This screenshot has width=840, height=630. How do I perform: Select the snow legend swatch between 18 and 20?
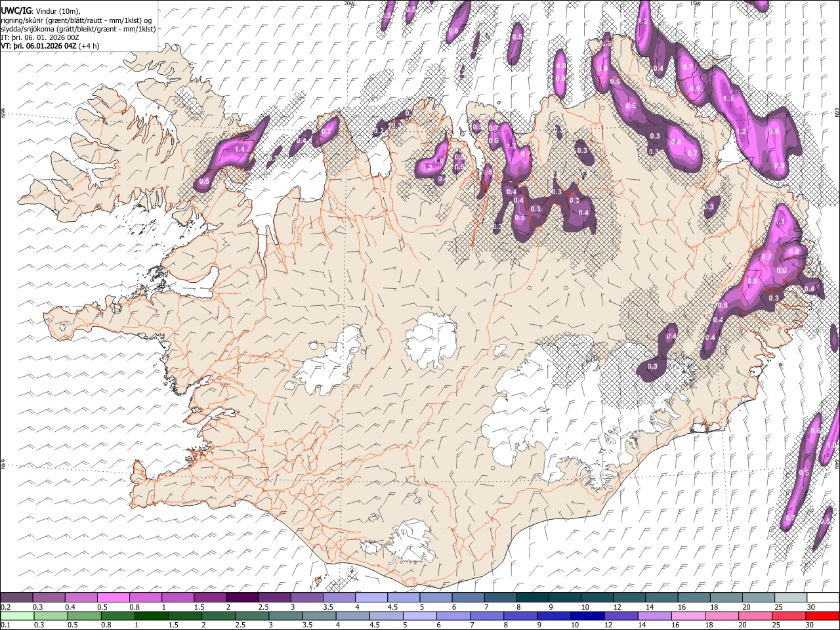(x=726, y=597)
